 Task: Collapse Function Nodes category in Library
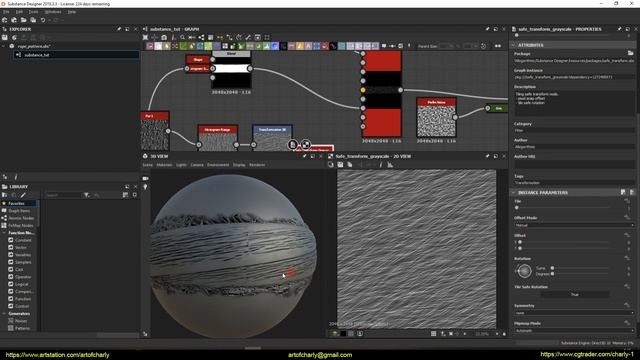click(4, 233)
